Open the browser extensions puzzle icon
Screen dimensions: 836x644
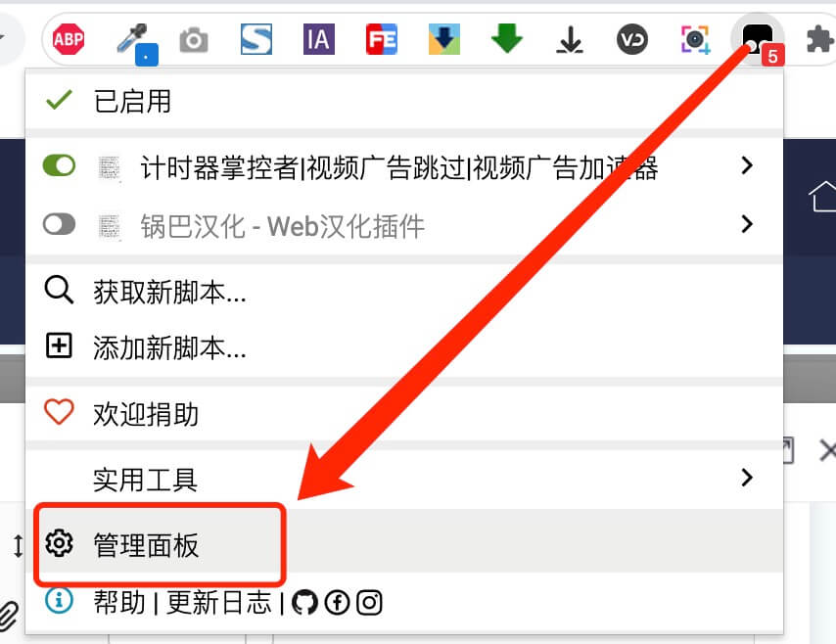820,39
